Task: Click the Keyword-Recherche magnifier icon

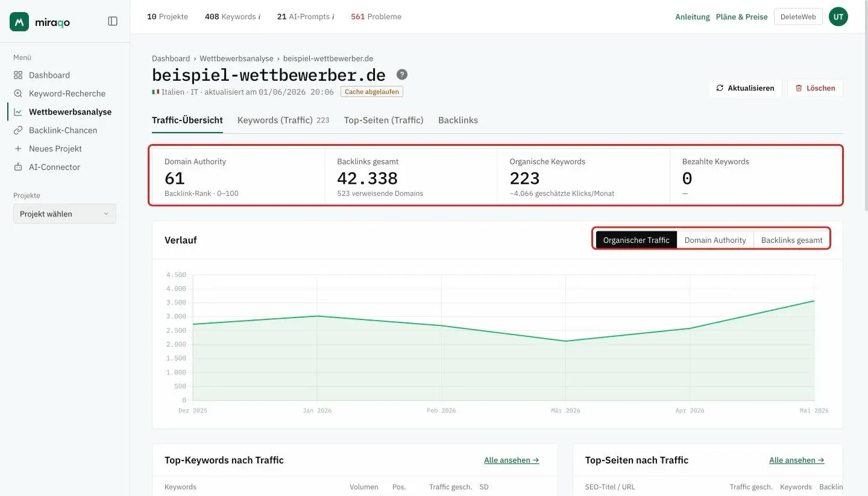Action: (18, 93)
